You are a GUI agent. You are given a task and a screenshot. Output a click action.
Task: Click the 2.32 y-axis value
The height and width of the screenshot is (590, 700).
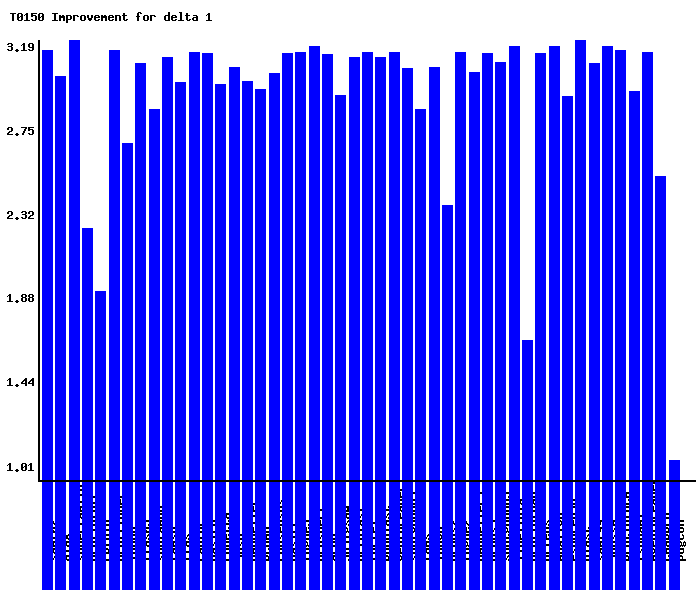20,215
